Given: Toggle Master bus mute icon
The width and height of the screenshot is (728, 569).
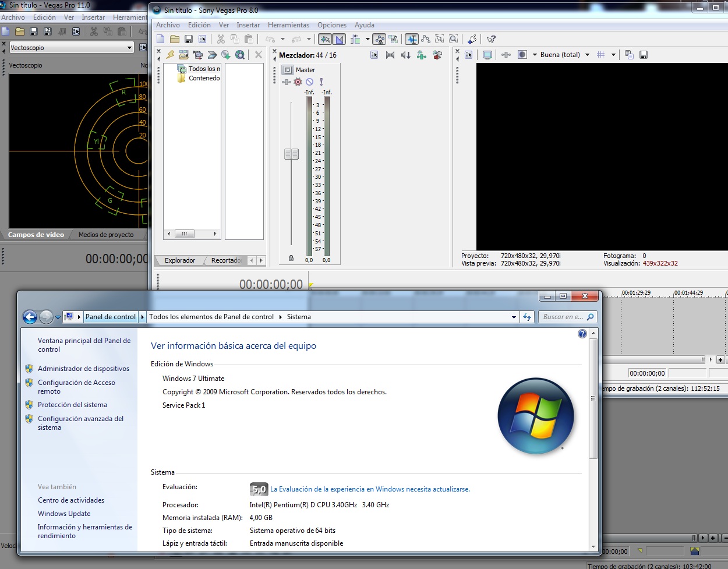Looking at the screenshot, I should 310,82.
